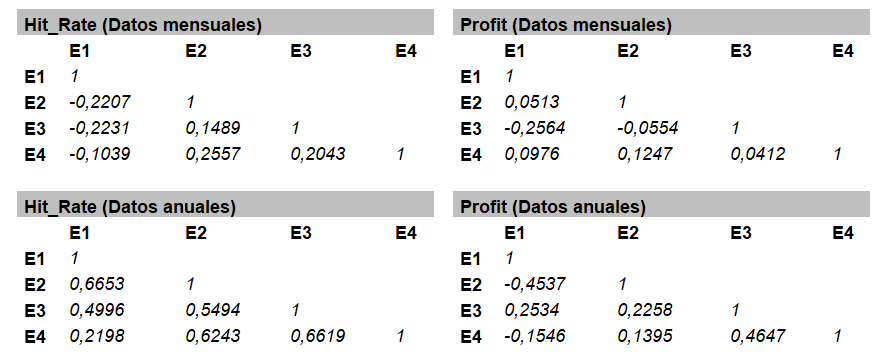Click the Hit_Rate (Datos mensuales) header

(x=225, y=23)
